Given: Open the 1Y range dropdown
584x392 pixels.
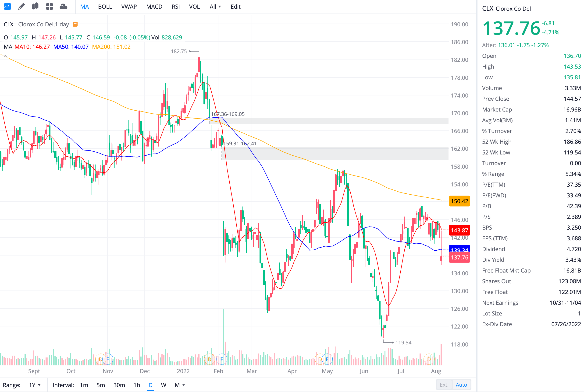Looking at the screenshot, I should [x=35, y=385].
